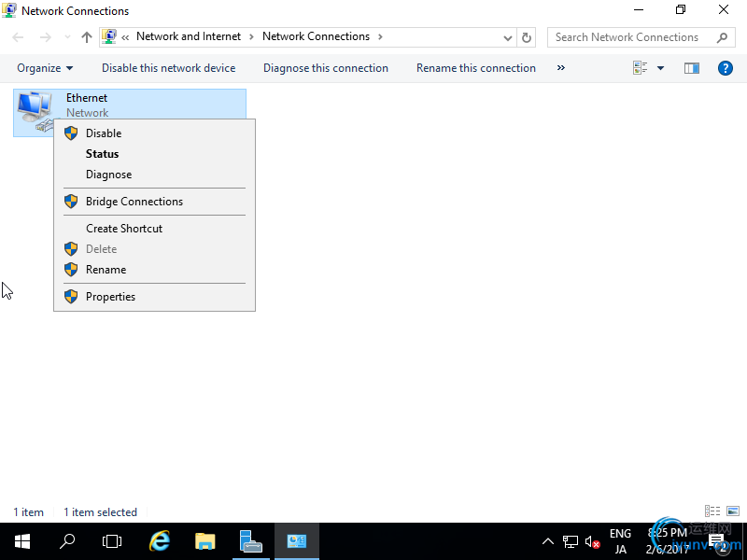
Task: Go back with the back arrow
Action: (18, 37)
